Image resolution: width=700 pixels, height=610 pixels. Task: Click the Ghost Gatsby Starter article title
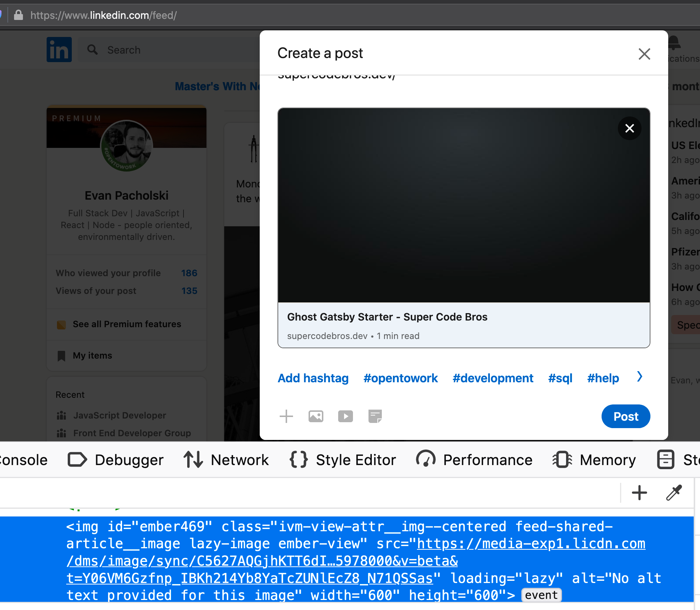(387, 317)
